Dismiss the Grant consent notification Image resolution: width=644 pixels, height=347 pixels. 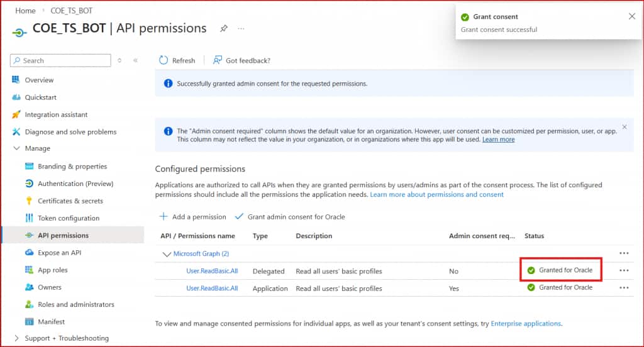(632, 16)
